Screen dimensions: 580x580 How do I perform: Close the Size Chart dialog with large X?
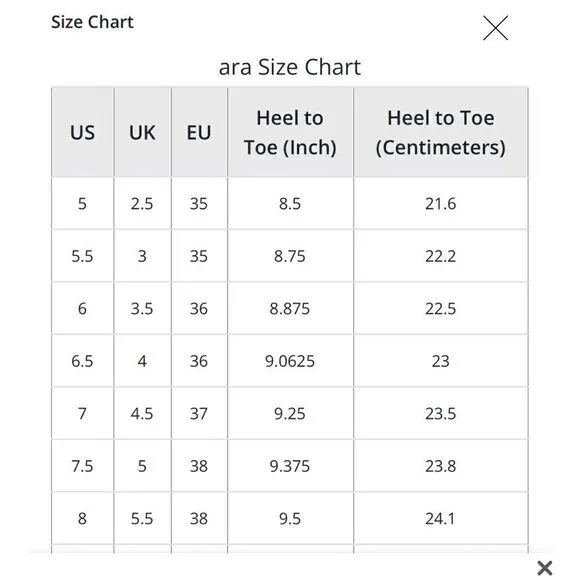[x=495, y=28]
